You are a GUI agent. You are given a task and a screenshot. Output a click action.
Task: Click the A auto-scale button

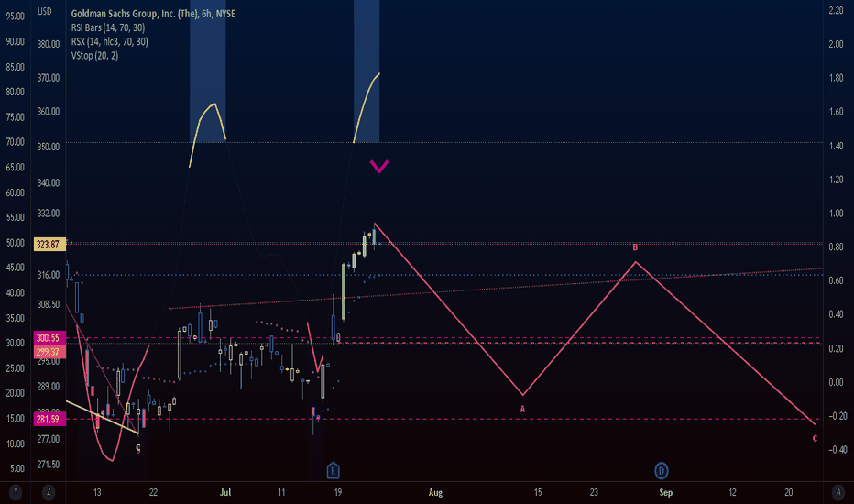(x=838, y=492)
